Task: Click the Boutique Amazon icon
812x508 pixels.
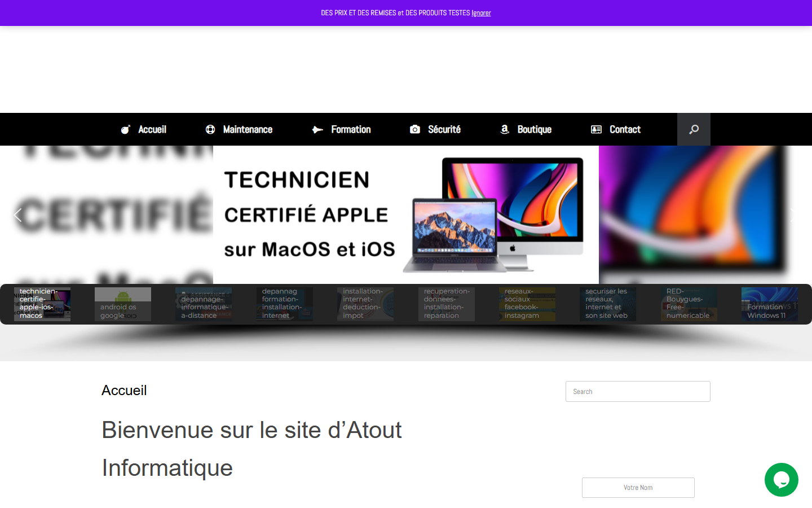Action: coord(505,129)
